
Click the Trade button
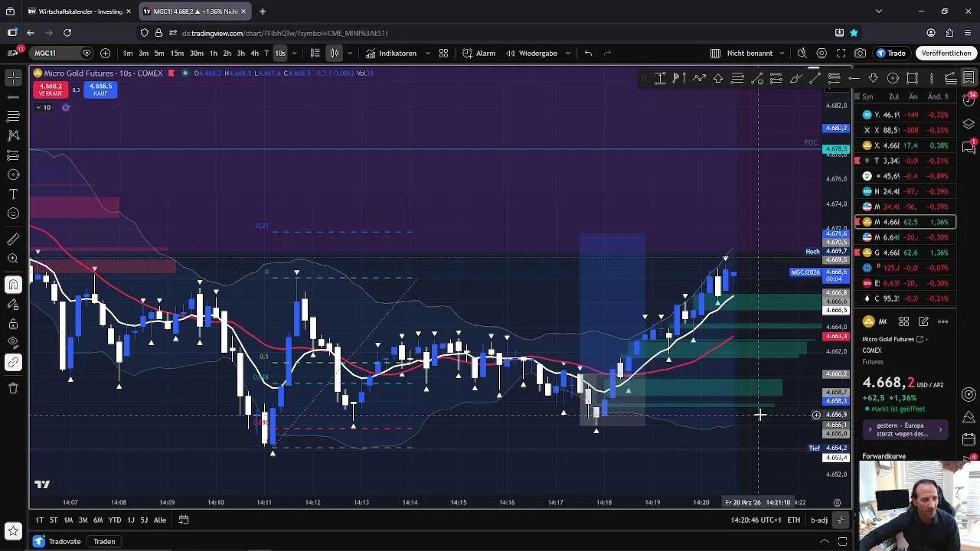pos(891,53)
